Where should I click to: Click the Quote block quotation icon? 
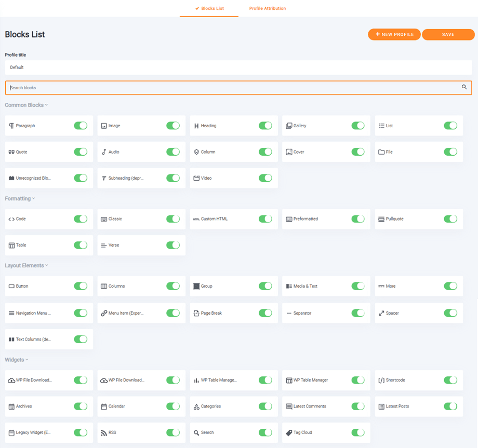pyautogui.click(x=11, y=152)
